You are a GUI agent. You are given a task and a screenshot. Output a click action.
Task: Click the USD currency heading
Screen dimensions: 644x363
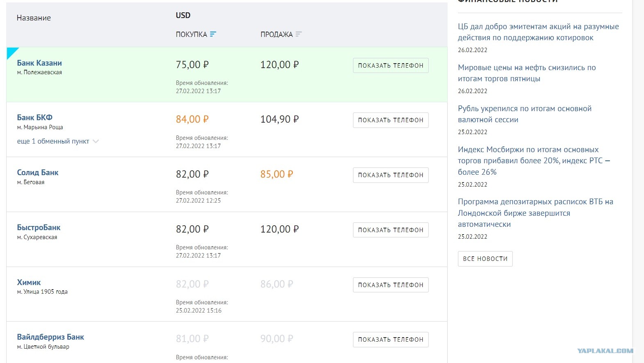point(183,16)
